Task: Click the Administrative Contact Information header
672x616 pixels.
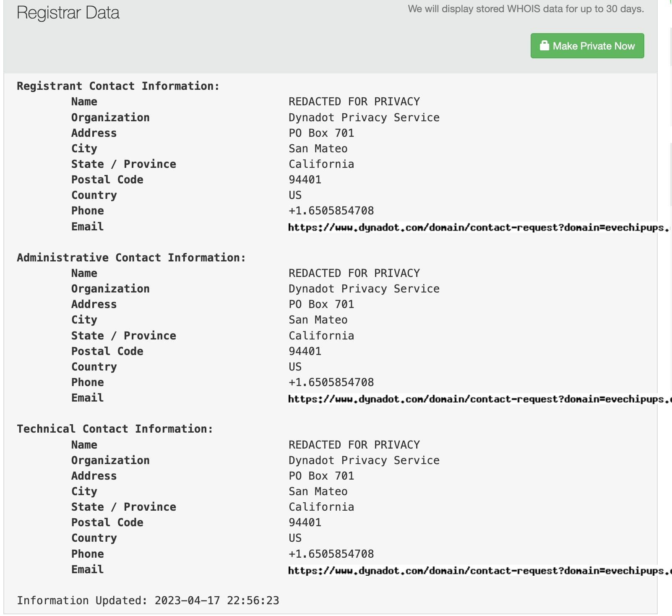Action: [131, 258]
